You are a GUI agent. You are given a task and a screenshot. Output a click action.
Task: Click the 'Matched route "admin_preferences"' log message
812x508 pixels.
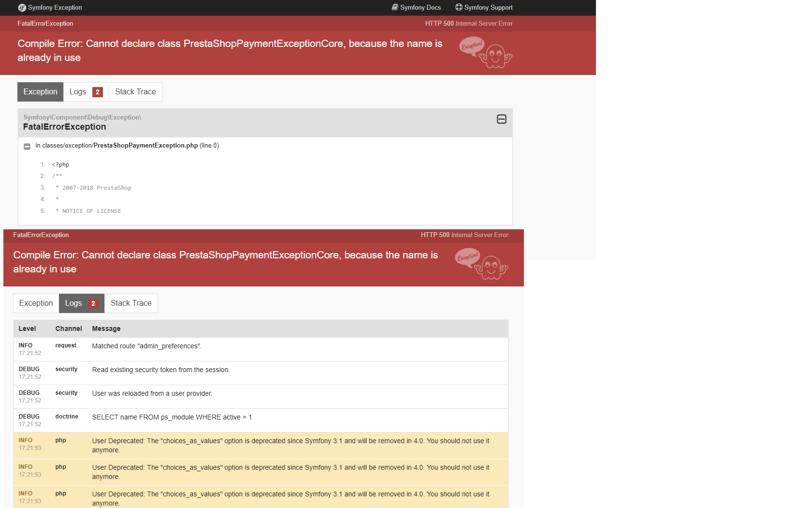click(x=147, y=346)
